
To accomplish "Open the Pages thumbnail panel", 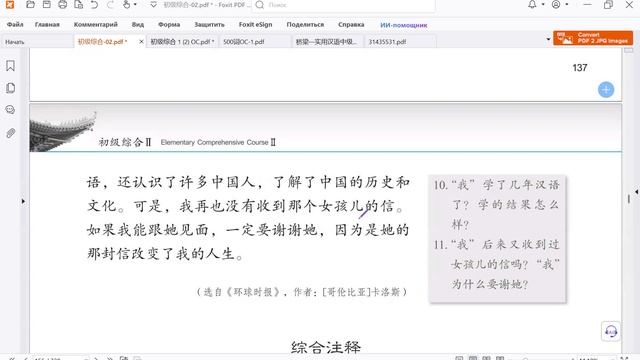I will (x=11, y=88).
